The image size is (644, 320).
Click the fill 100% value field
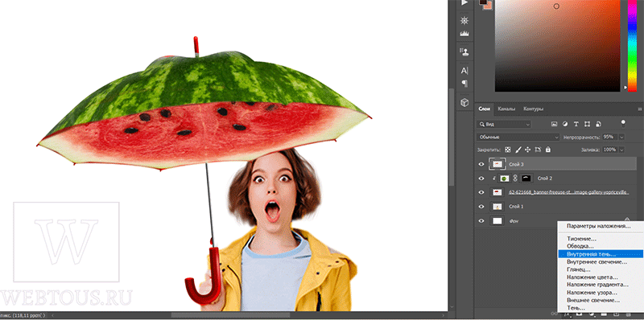tap(610, 150)
